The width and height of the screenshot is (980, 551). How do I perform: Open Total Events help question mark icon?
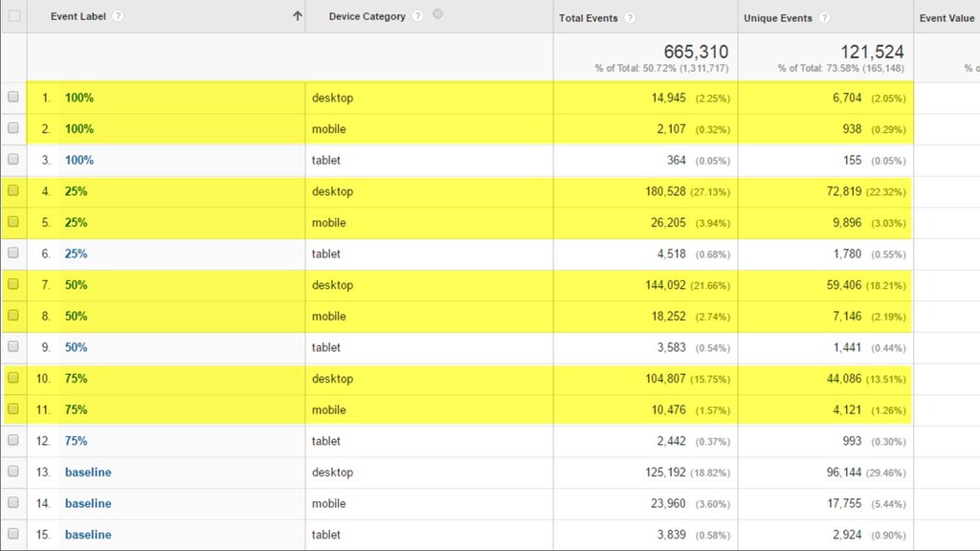point(630,17)
